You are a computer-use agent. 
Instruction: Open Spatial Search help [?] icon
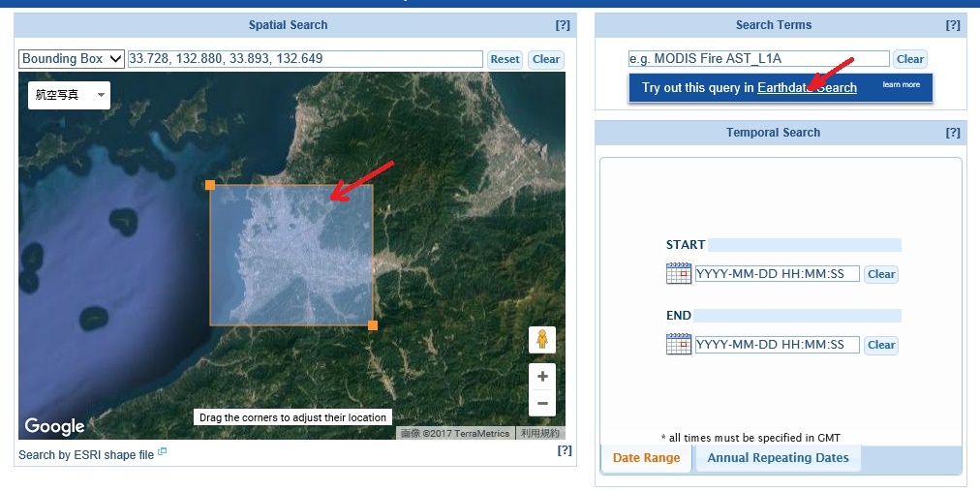[563, 25]
